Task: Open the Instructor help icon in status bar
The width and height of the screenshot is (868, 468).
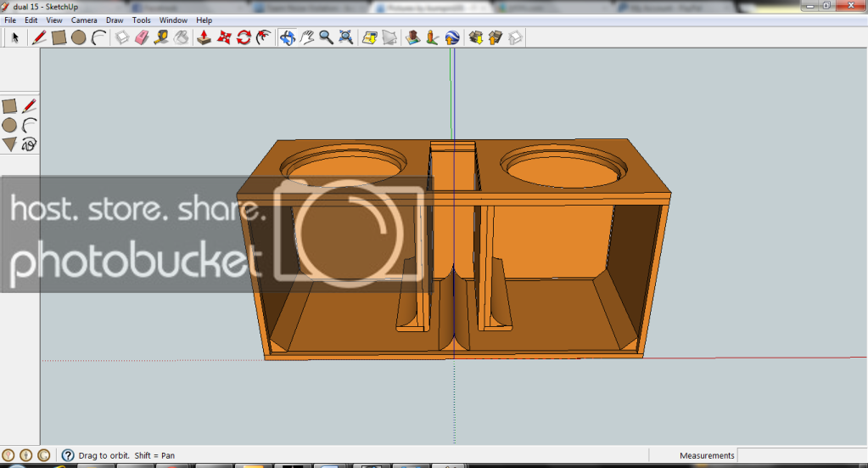Action: (68, 455)
